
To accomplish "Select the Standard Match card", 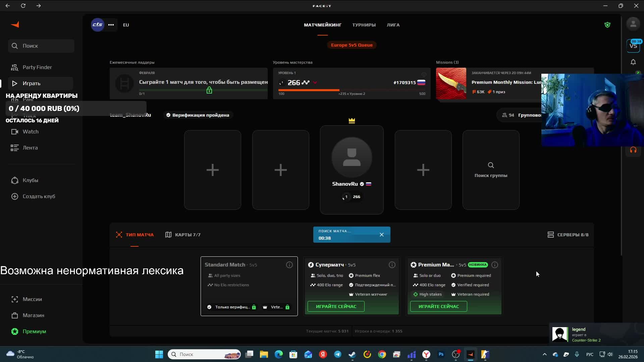I will pos(249,286).
